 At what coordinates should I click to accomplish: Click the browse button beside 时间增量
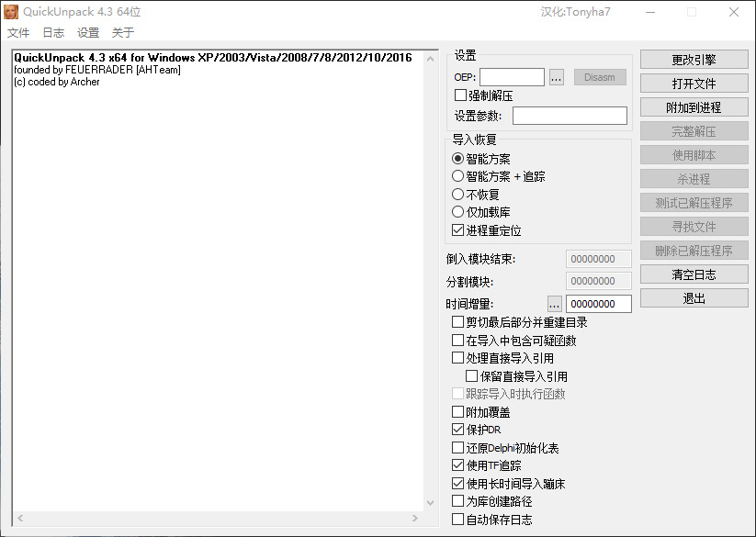tap(555, 304)
